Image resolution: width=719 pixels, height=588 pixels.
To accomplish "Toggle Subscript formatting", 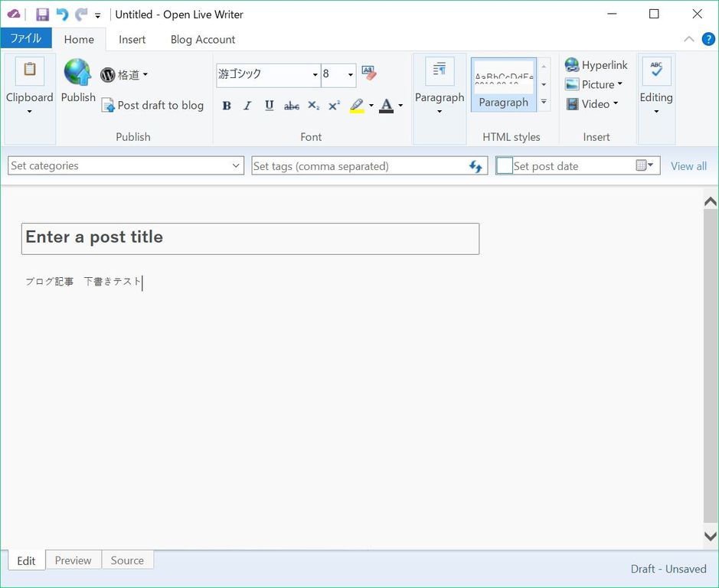I will pyautogui.click(x=313, y=106).
